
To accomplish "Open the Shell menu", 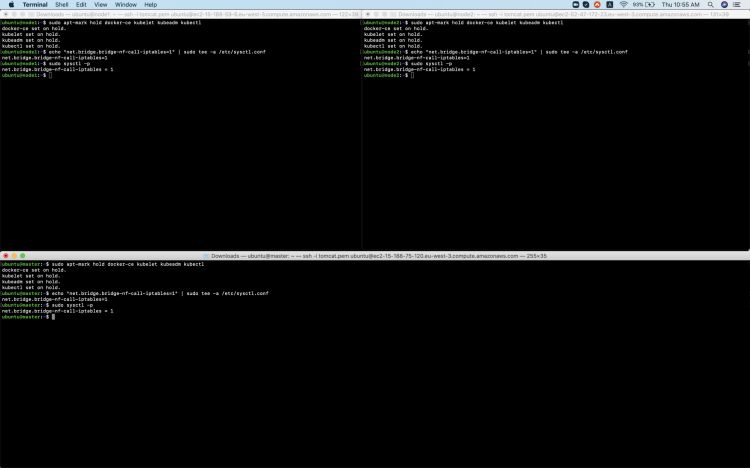I will [x=61, y=4].
